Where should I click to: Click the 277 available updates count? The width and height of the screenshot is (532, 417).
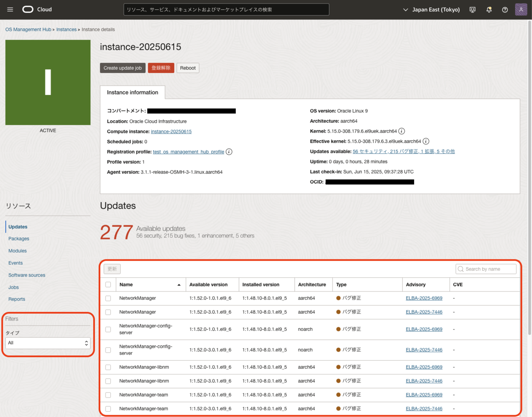click(117, 232)
